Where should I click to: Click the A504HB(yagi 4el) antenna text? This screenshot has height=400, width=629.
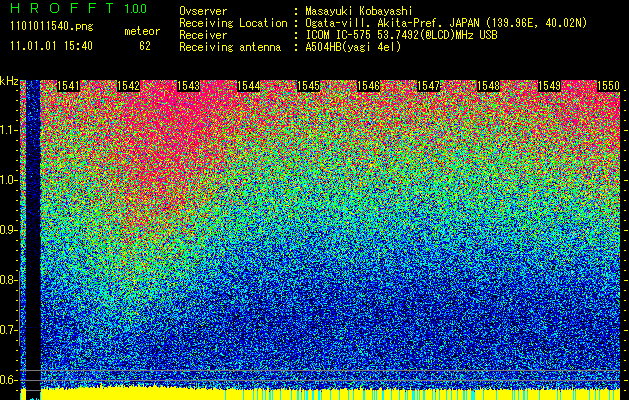(353, 47)
